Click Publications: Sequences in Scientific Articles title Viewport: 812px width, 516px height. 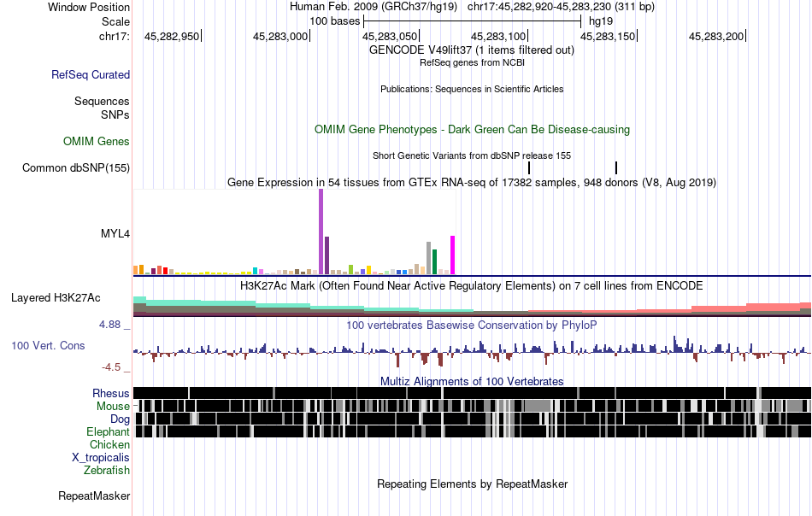click(472, 89)
